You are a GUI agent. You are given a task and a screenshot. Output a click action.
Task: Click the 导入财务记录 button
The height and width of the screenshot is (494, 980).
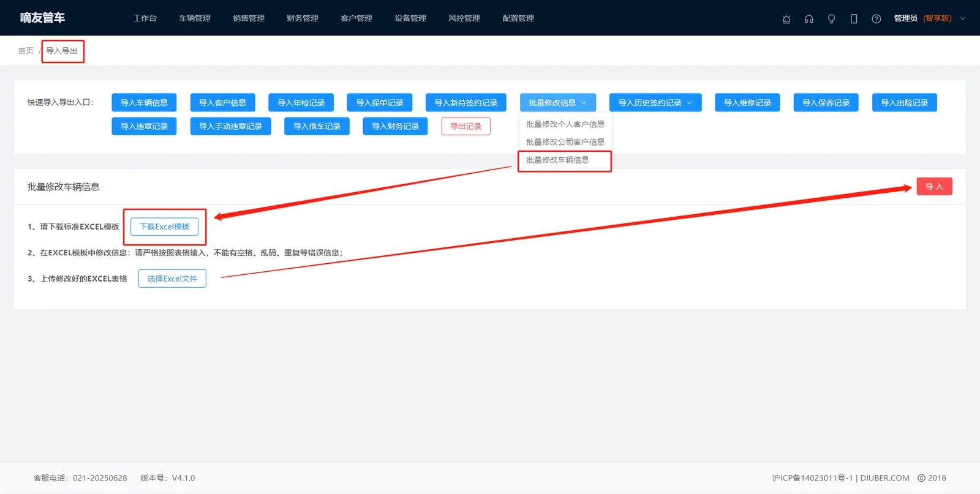tap(395, 126)
